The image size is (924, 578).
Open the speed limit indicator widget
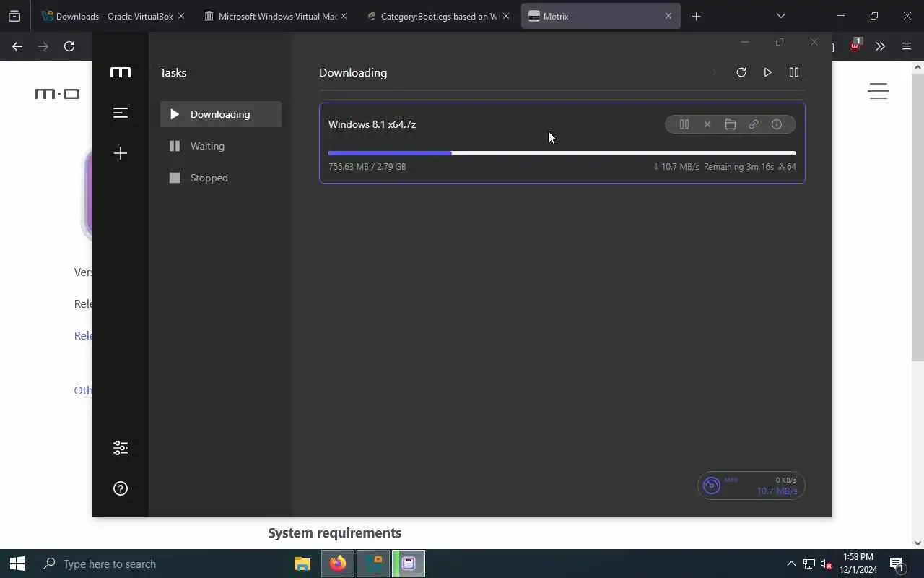pyautogui.click(x=751, y=486)
